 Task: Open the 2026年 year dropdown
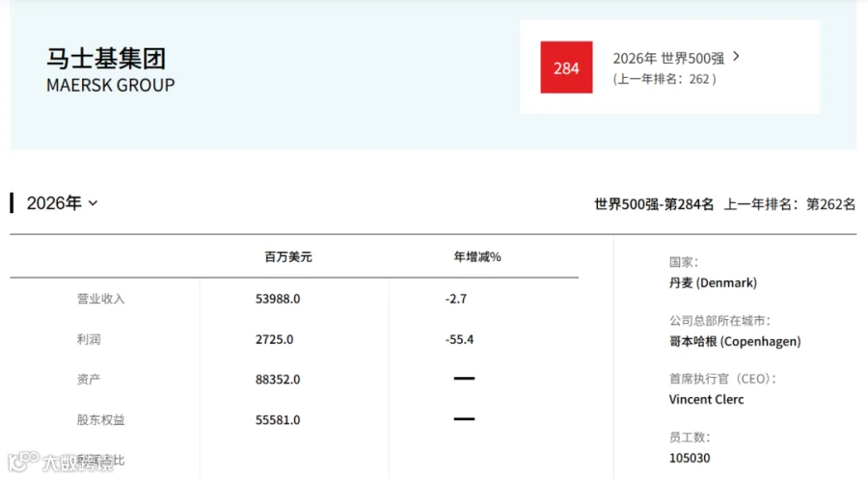tap(63, 203)
